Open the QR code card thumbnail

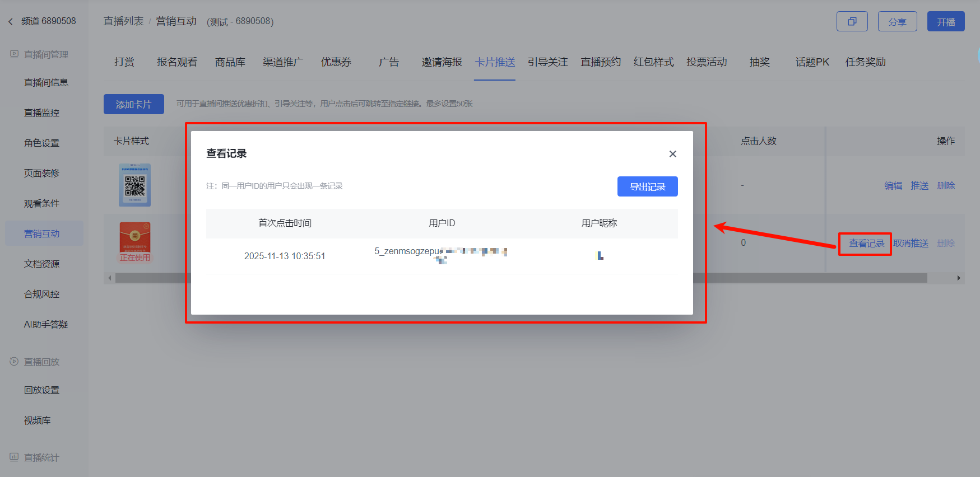[x=134, y=185]
